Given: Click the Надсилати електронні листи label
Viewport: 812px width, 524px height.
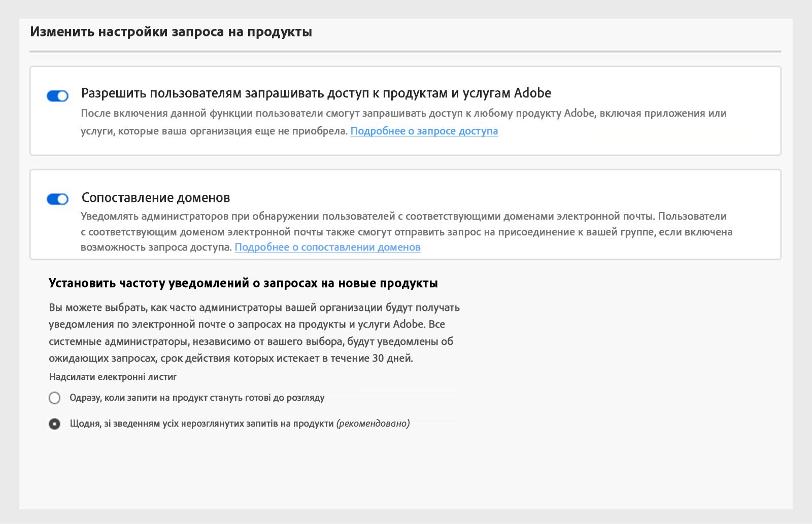Looking at the screenshot, I should [x=113, y=377].
